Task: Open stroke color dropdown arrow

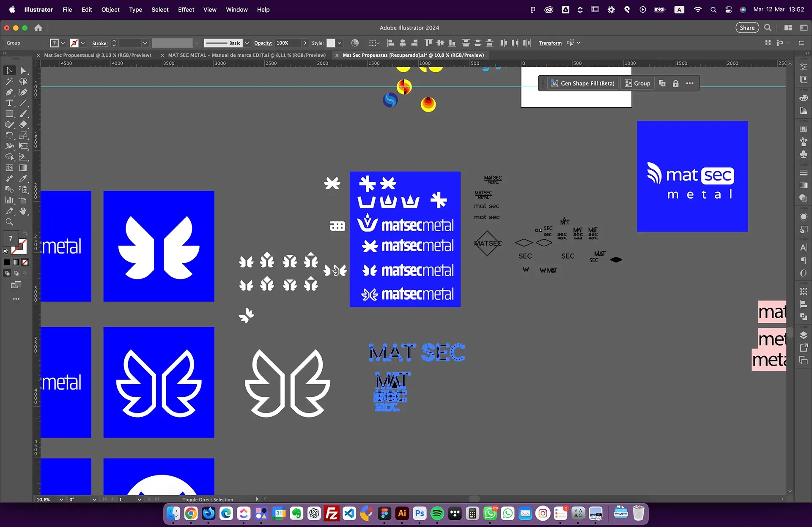Action: point(83,43)
